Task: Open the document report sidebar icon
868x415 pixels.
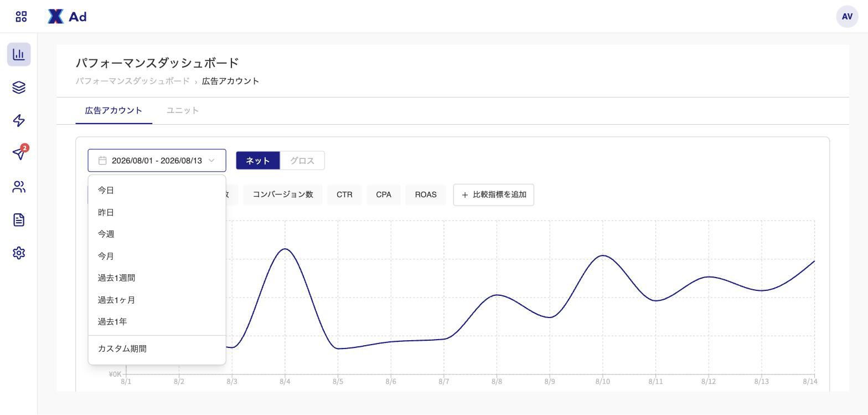Action: [x=19, y=220]
